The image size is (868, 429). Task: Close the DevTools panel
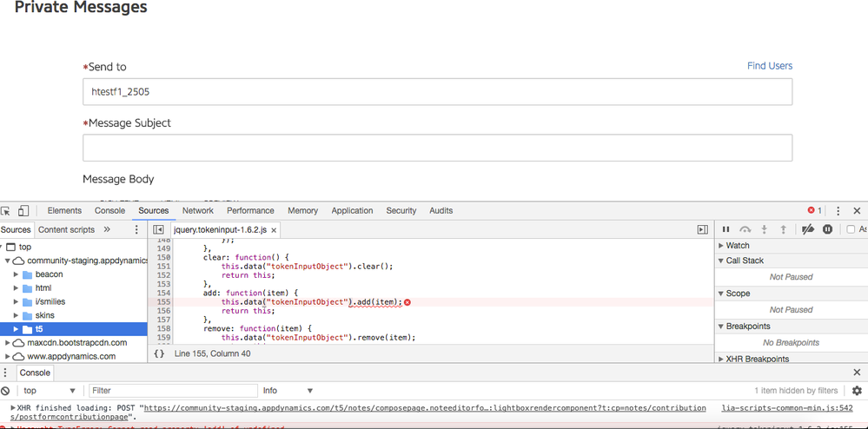[857, 211]
